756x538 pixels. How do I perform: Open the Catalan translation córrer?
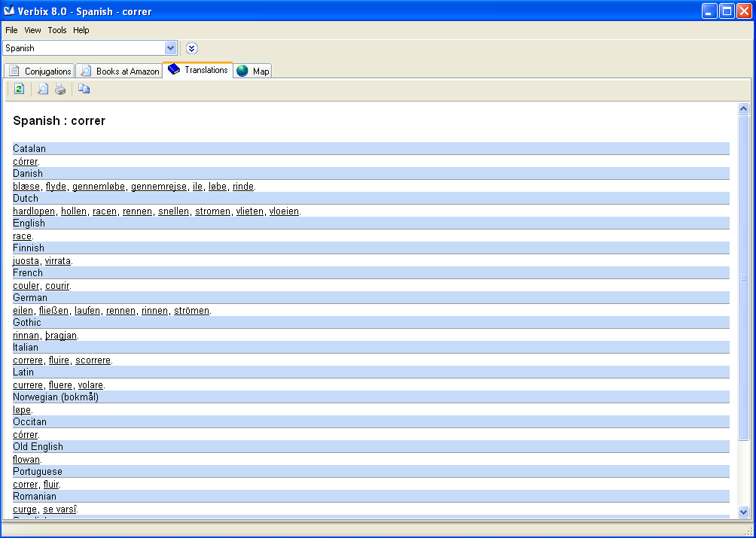click(x=25, y=161)
